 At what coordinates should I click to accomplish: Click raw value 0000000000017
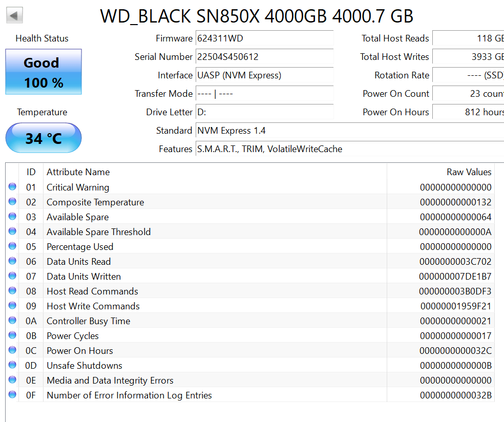455,336
